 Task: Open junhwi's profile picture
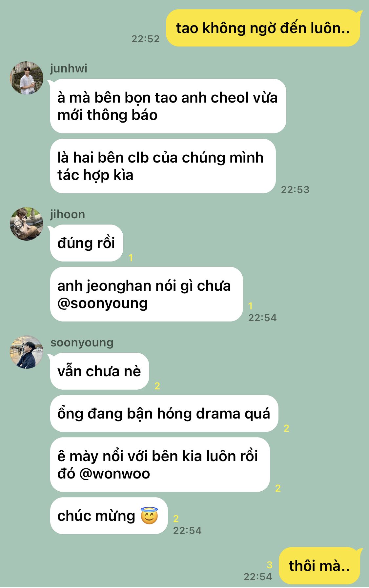27,78
